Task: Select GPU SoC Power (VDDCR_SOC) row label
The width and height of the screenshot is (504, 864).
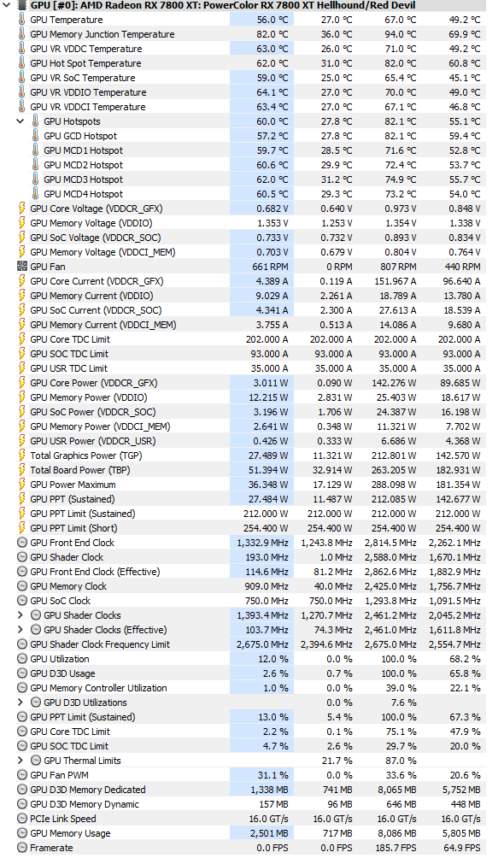Action: pos(93,412)
